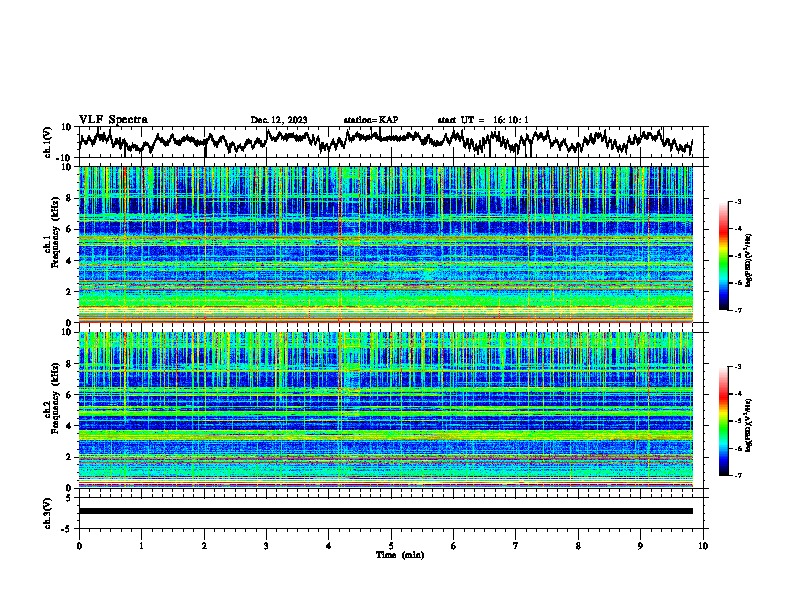Viewport: 792px width, 612px height.
Task: Click the ch.2 color scale "-4" label
Action: (738, 394)
